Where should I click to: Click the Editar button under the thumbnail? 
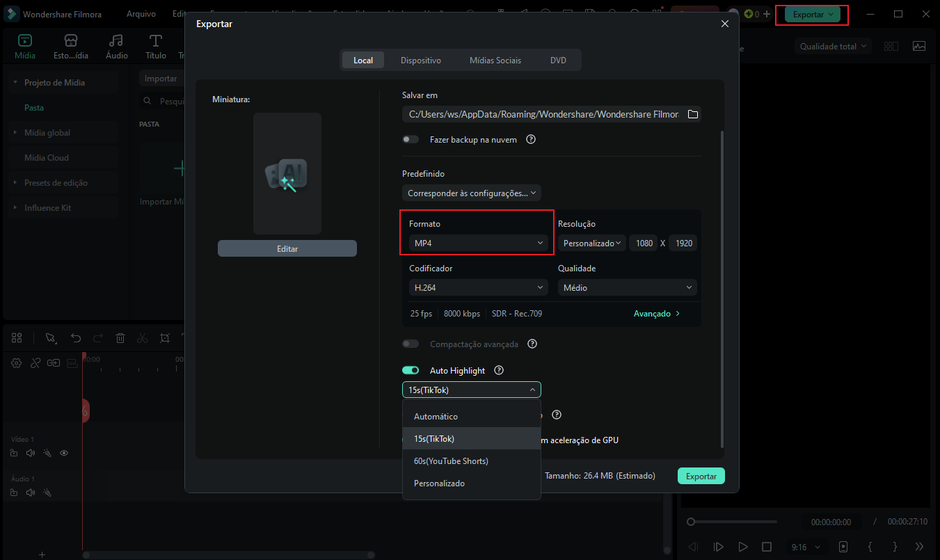tap(287, 248)
